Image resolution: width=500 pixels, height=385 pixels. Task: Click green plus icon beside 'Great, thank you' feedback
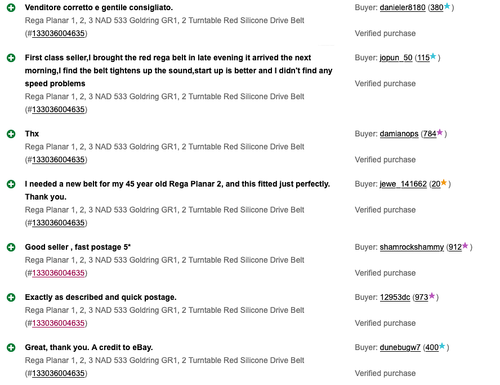(x=11, y=348)
